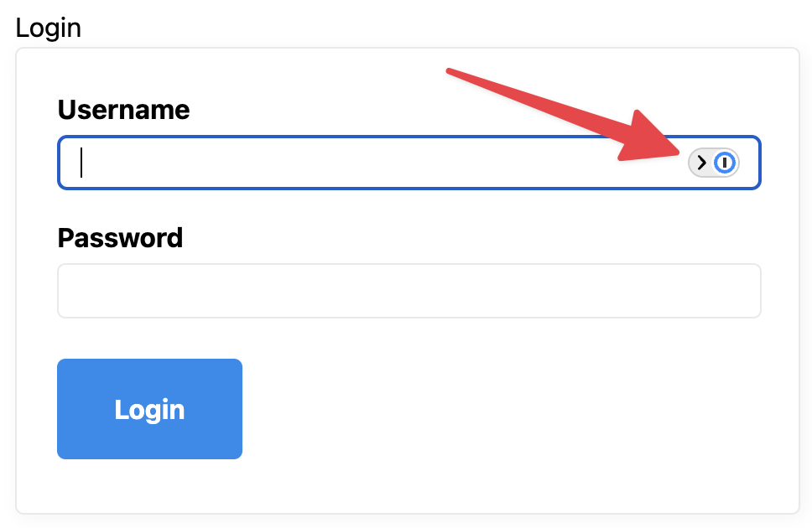Screen dimensions: 812x528
Task: Click into the Password input field
Action: click(x=409, y=291)
